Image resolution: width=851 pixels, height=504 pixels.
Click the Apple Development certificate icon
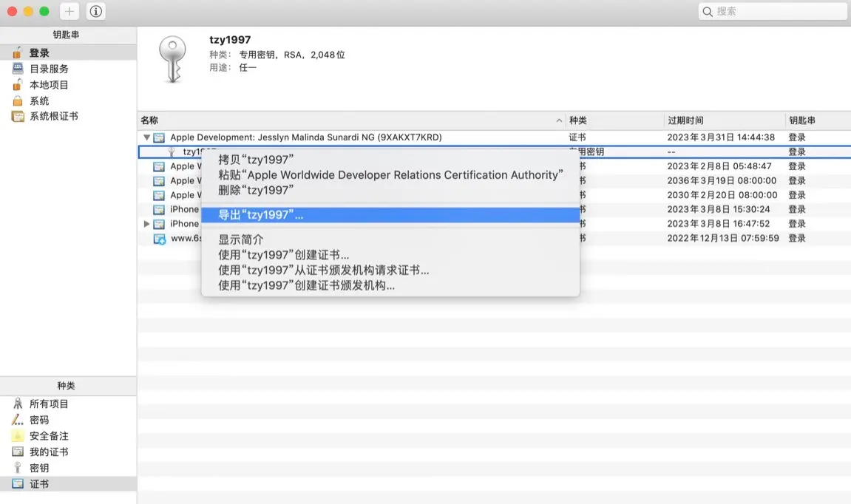coord(159,137)
